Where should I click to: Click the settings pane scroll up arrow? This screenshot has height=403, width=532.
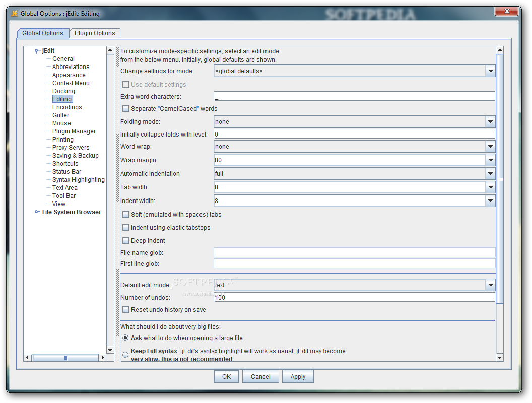[500, 50]
